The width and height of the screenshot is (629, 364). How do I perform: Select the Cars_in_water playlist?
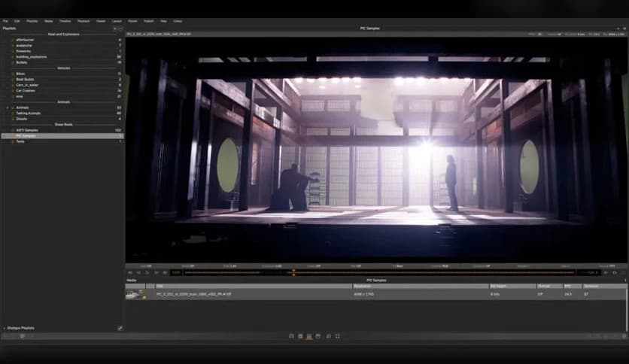tap(27, 85)
